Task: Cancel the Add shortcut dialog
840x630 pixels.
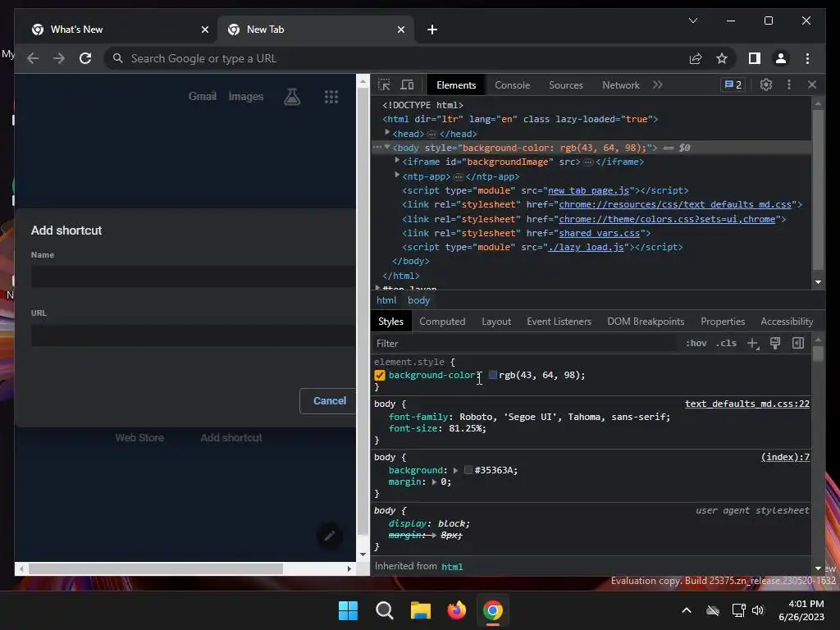Action: tap(328, 400)
